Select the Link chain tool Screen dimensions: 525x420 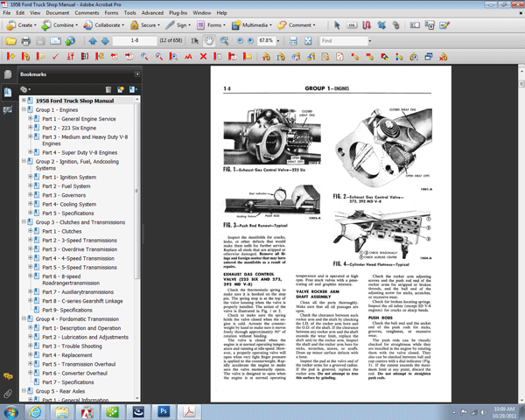click(396, 25)
